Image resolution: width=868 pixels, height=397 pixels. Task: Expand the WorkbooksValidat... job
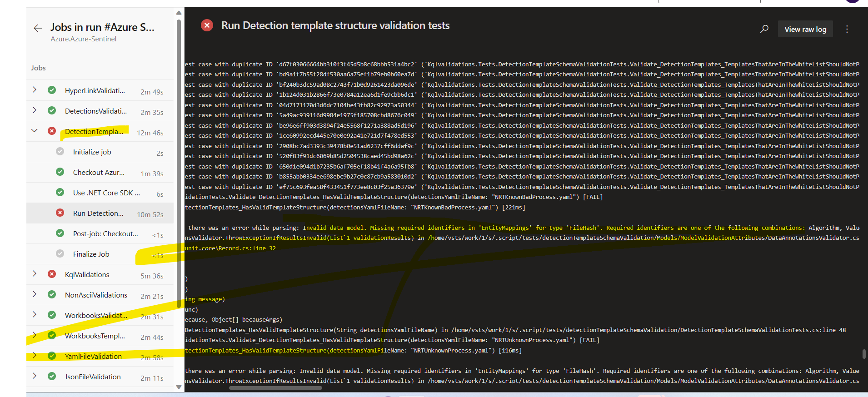click(35, 315)
